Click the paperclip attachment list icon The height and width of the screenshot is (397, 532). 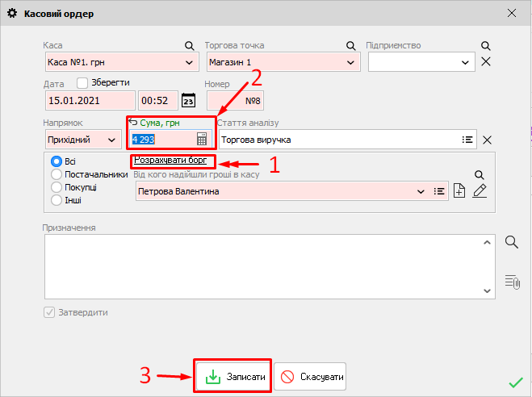(512, 281)
